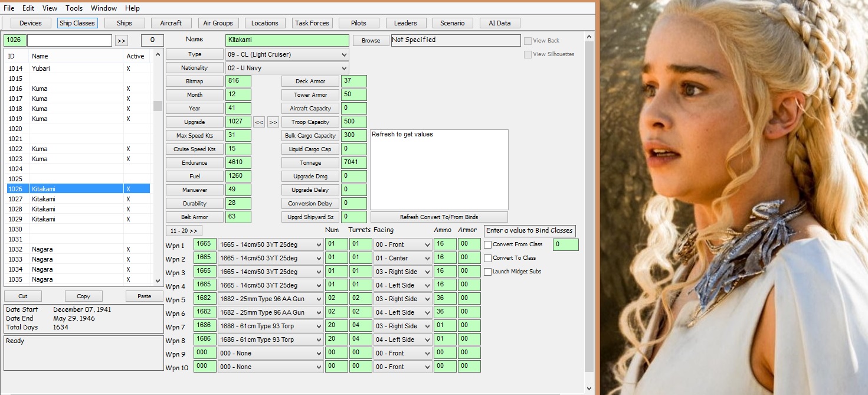Enable the View Silhouettes checkbox
Screen dimensions: 868x395
528,54
